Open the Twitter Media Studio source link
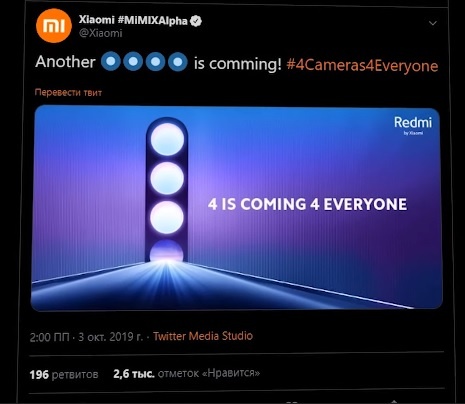This screenshot has width=465, height=404. pos(203,336)
